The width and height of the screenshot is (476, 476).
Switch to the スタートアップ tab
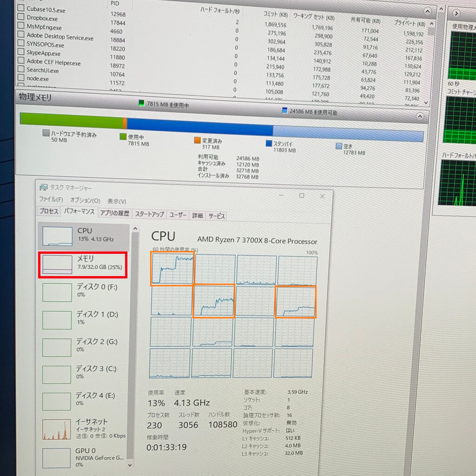(x=149, y=215)
